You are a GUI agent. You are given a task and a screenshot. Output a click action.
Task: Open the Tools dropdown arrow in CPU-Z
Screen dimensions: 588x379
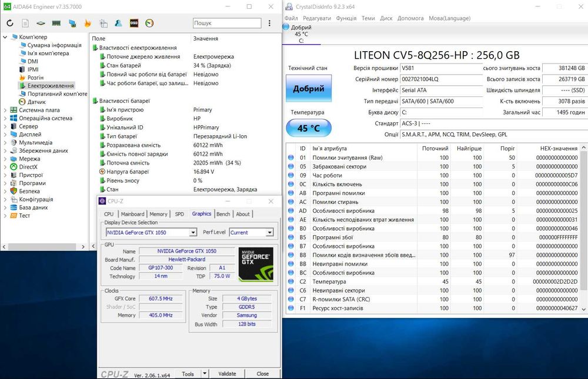coord(205,373)
